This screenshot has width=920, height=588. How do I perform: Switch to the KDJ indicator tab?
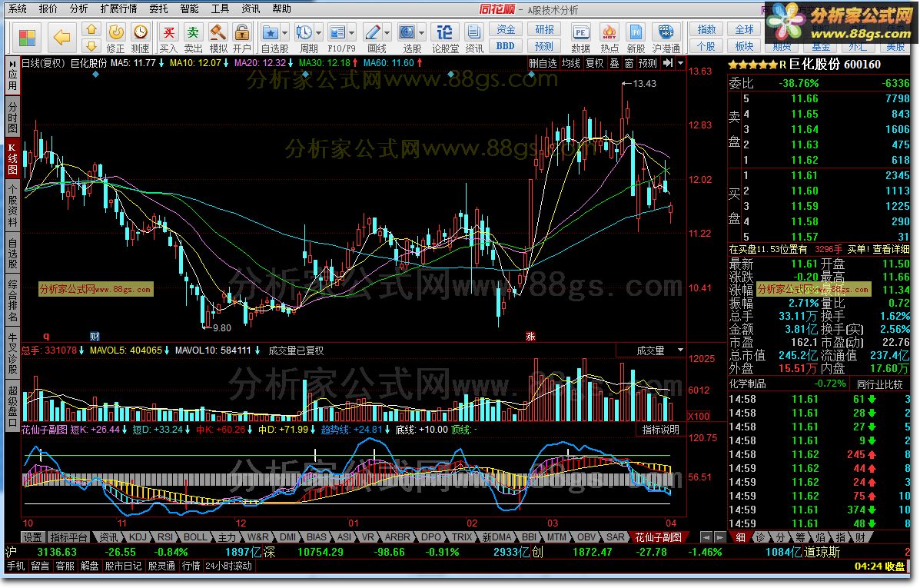tap(138, 537)
